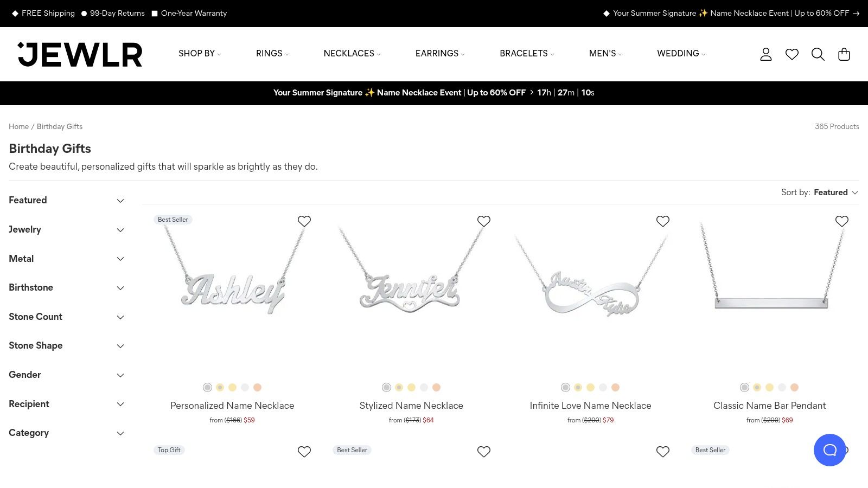Open the user account icon
The height and width of the screenshot is (488, 868).
tap(765, 54)
